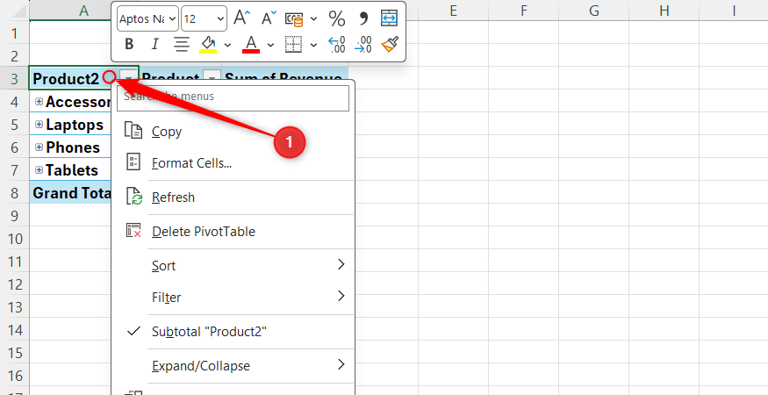Choose Format Cells from context menu

(233, 163)
